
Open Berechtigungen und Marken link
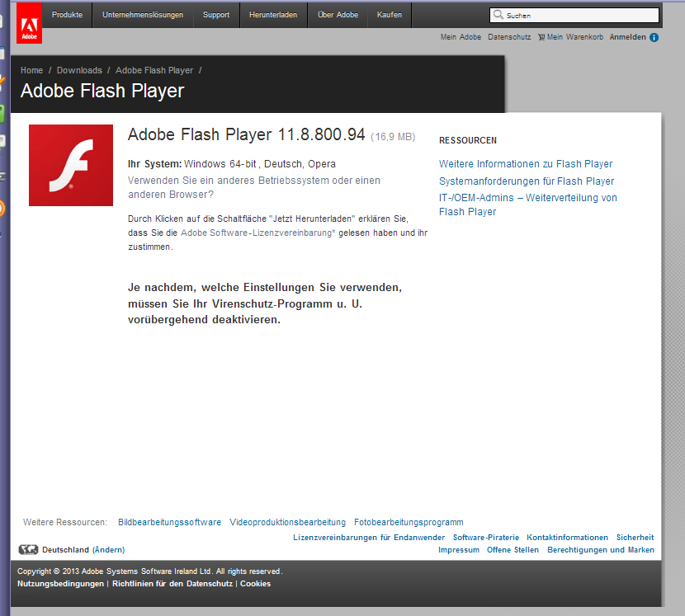pos(601,550)
